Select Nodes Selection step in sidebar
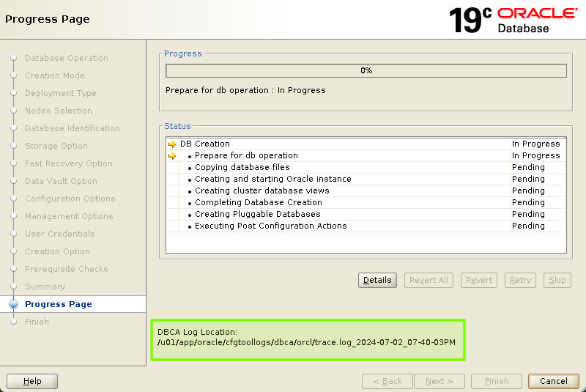This screenshot has height=392, width=586. pos(59,111)
